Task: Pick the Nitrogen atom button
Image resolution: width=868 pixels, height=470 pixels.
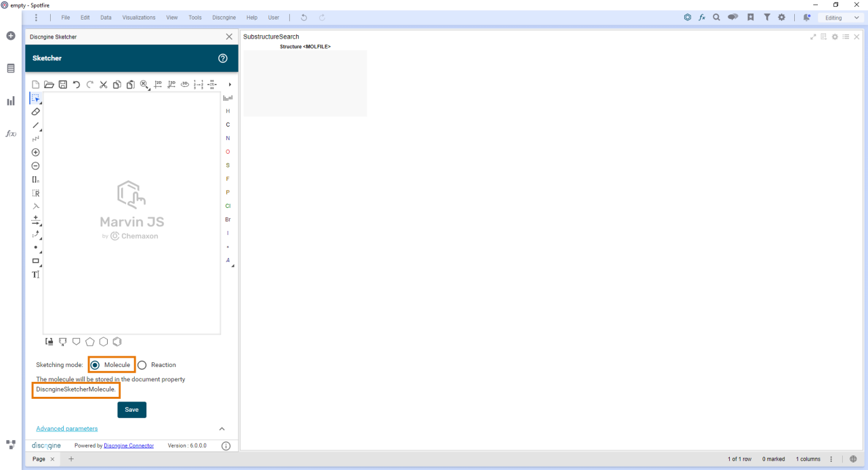Action: [228, 138]
